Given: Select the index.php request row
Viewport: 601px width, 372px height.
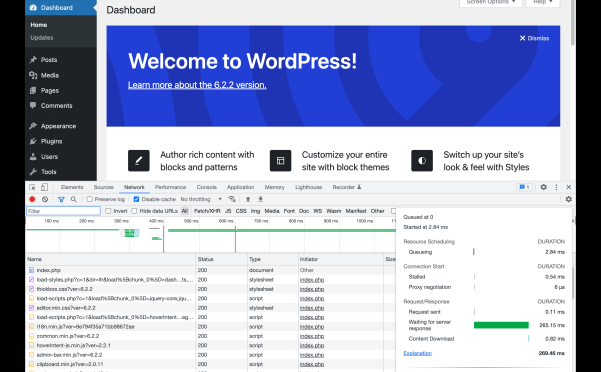Looking at the screenshot, I should pyautogui.click(x=210, y=270).
